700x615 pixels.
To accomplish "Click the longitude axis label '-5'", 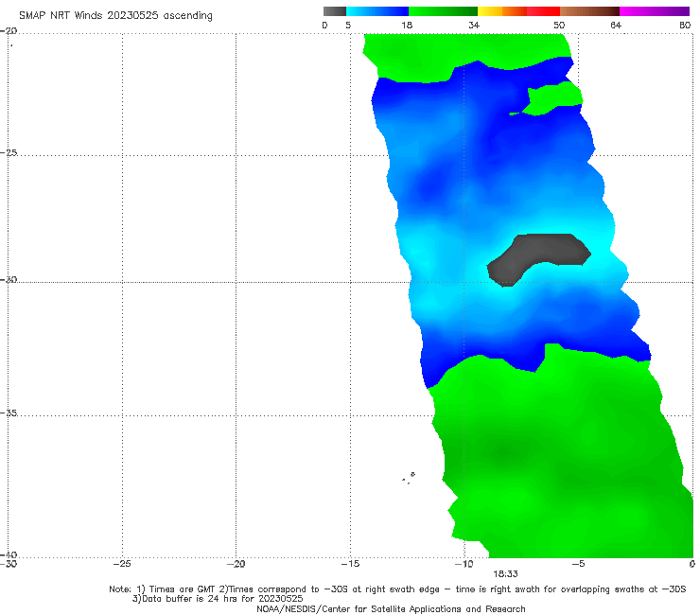I will click(578, 564).
